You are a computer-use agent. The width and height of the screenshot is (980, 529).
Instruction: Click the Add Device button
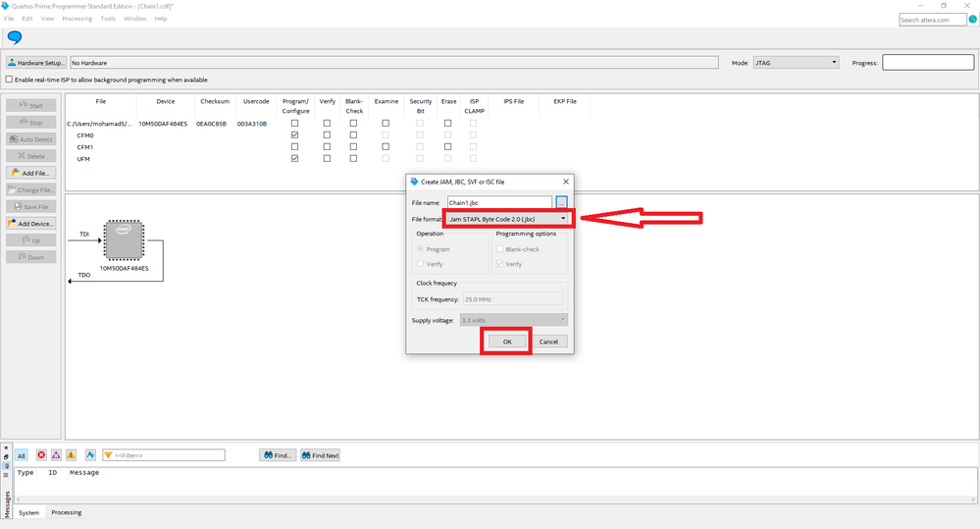click(x=31, y=224)
